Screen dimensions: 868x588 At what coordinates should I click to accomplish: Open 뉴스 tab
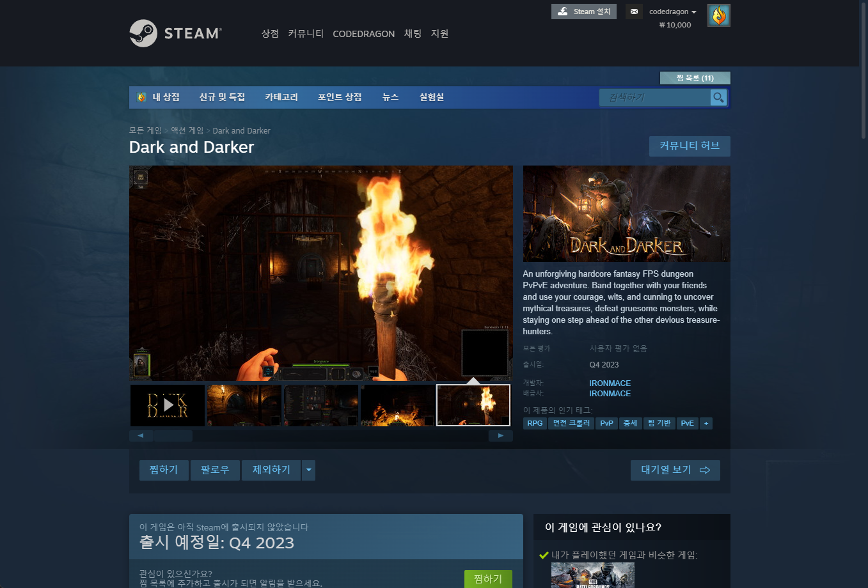click(x=390, y=97)
